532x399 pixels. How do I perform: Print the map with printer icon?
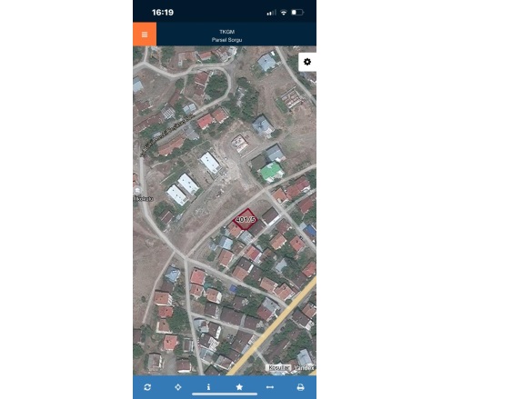pos(300,387)
